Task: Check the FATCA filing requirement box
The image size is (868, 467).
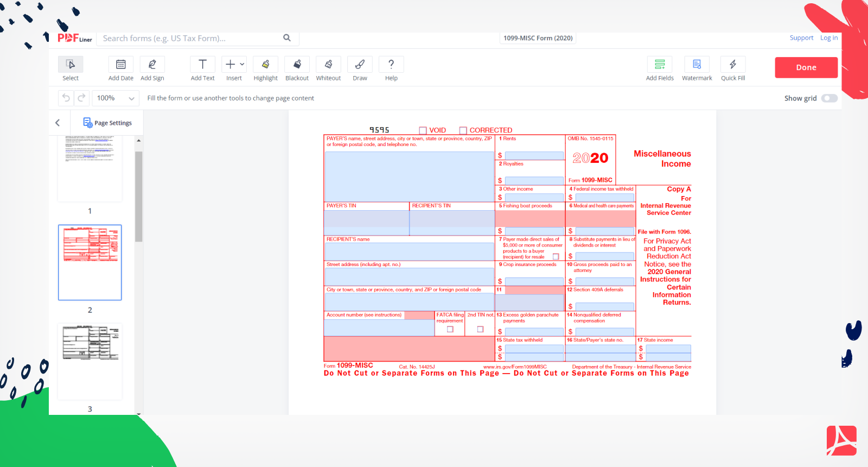Action: 450,329
